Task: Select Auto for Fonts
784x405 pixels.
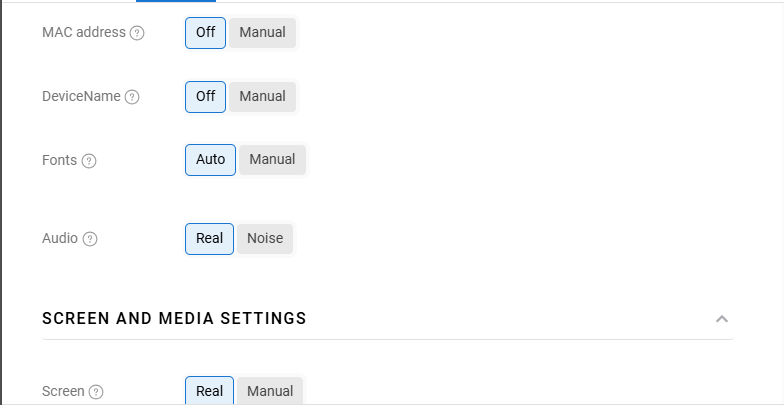Action: pyautogui.click(x=210, y=160)
